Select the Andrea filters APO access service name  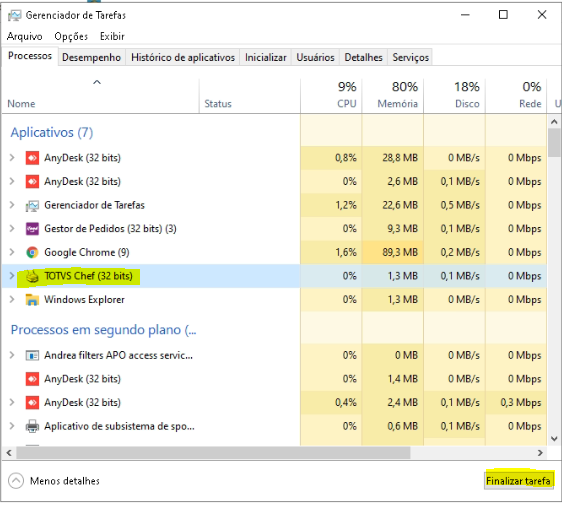118,356
